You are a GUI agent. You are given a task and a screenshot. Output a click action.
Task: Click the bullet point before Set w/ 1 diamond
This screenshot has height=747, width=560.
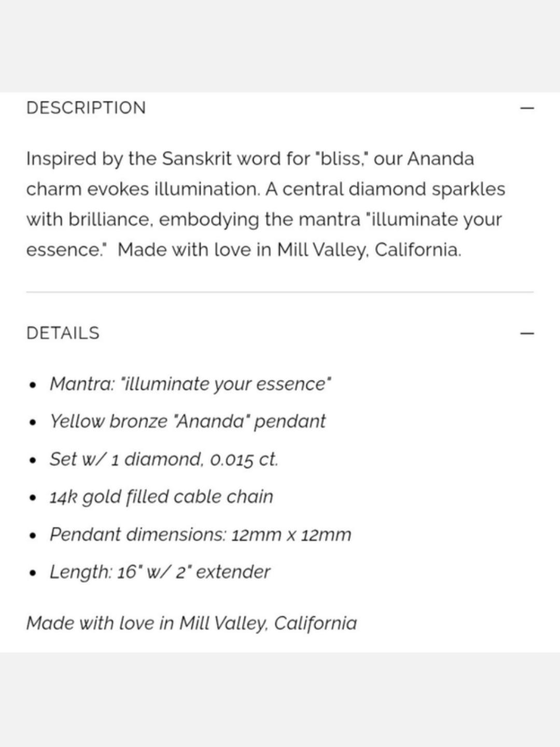[33, 461]
